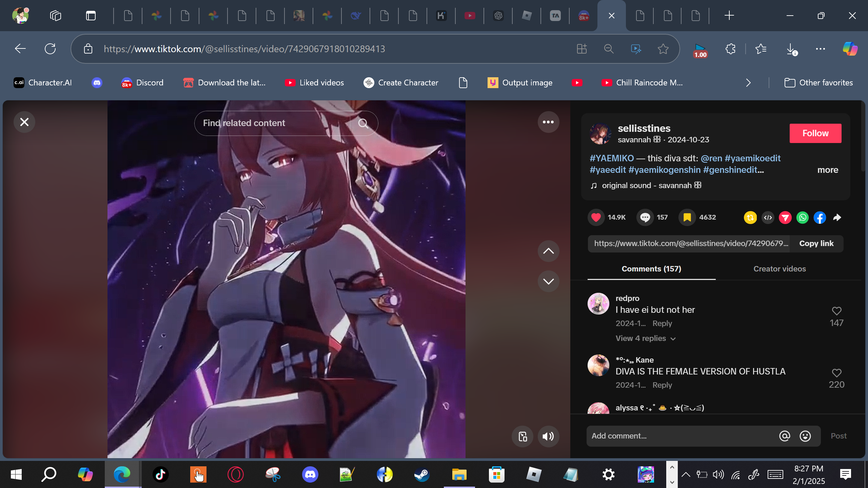Open the emoji picker in the comment box

point(805,436)
